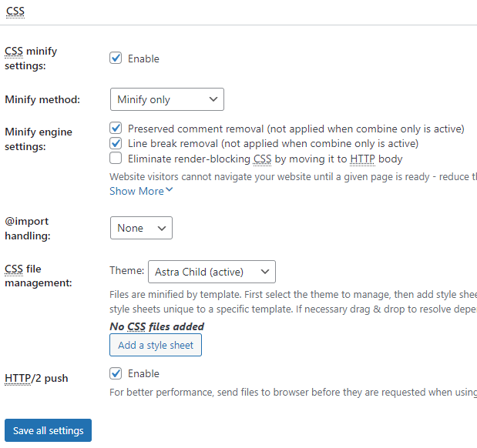Click the Show More link

(136, 191)
